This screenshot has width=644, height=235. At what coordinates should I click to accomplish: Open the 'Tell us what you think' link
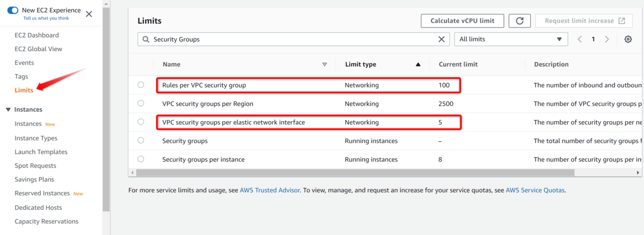click(46, 18)
